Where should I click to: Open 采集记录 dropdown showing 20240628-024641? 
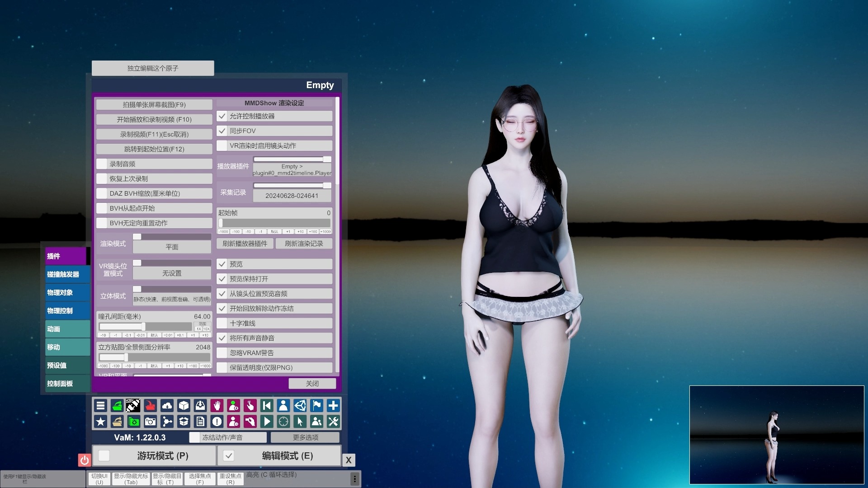(292, 196)
